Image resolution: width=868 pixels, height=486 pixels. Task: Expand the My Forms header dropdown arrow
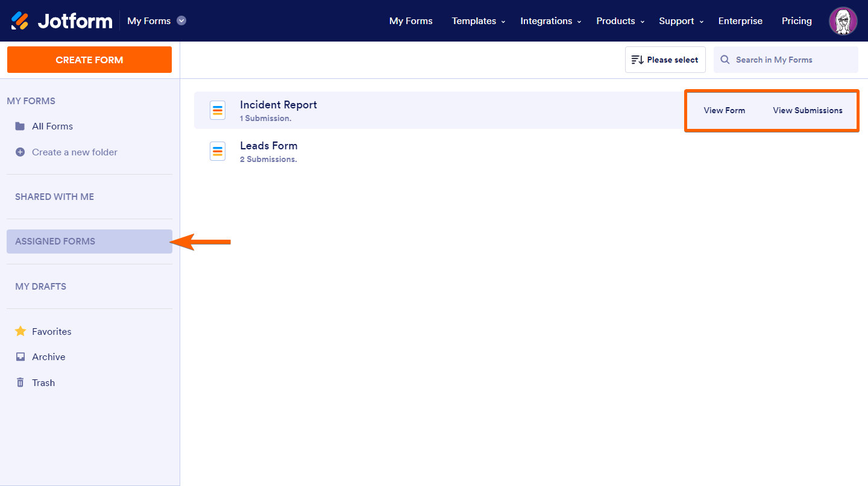pos(181,20)
